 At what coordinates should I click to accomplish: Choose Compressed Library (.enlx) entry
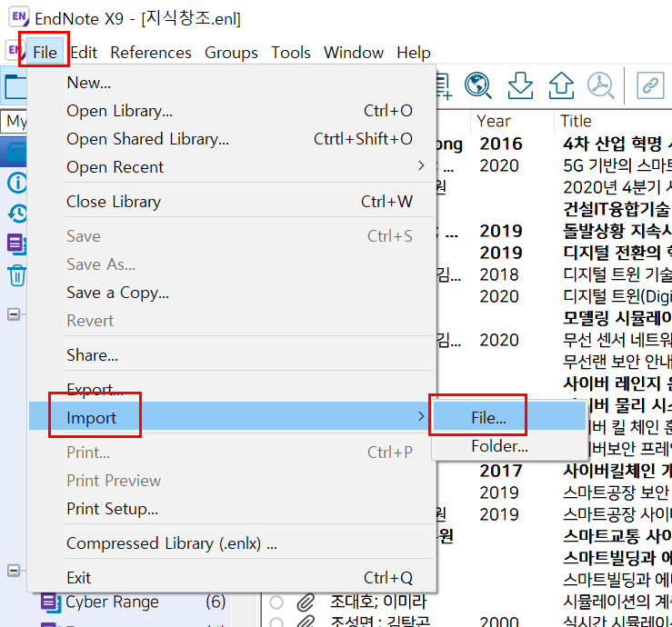click(232, 543)
